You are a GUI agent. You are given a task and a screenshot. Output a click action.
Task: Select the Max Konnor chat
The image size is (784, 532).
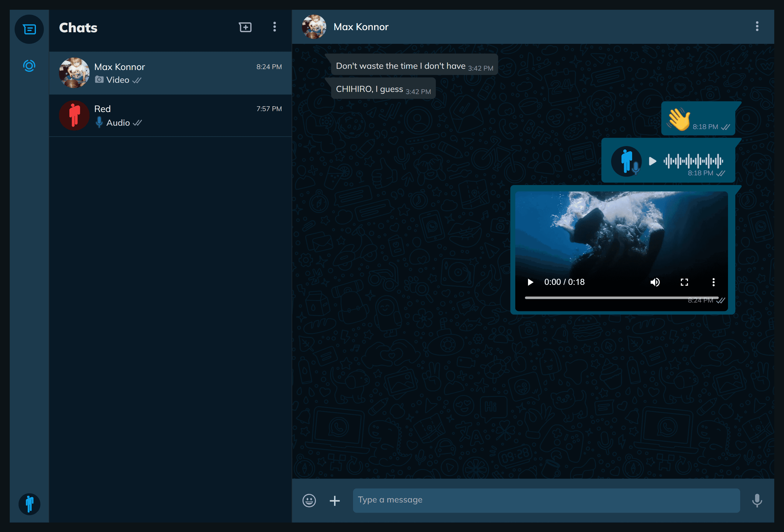click(170, 73)
